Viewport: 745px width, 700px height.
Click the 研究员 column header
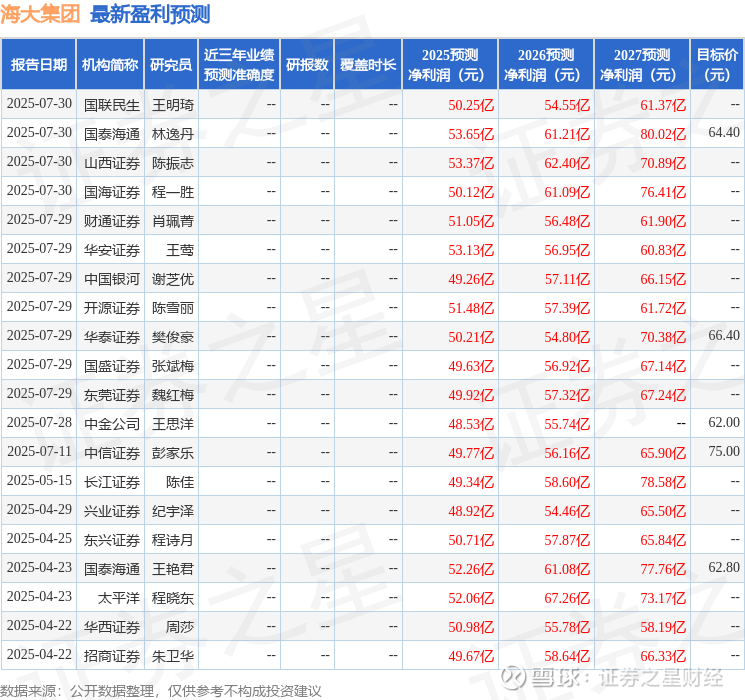click(171, 65)
